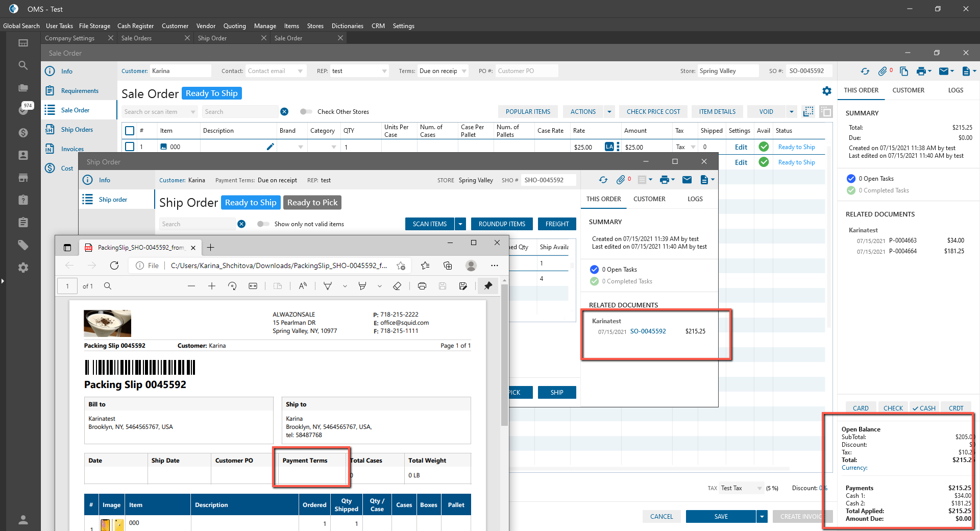Click the edit pencil icon in item description
980x531 pixels.
(270, 147)
